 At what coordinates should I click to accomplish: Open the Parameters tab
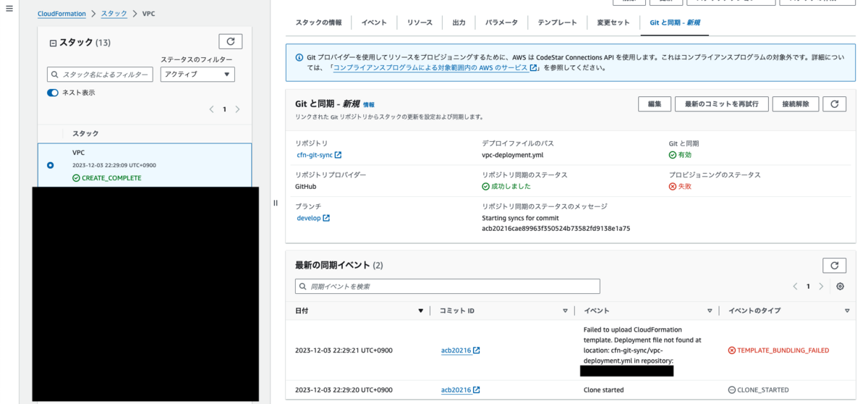[x=501, y=22]
